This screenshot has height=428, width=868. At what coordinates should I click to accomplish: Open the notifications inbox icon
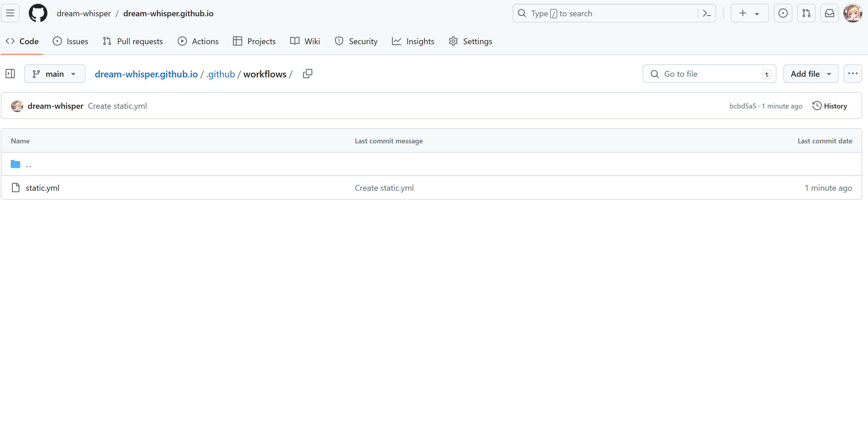click(x=829, y=13)
